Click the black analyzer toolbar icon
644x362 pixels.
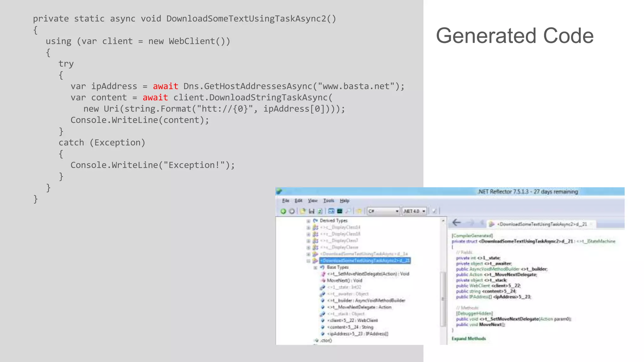tap(340, 211)
